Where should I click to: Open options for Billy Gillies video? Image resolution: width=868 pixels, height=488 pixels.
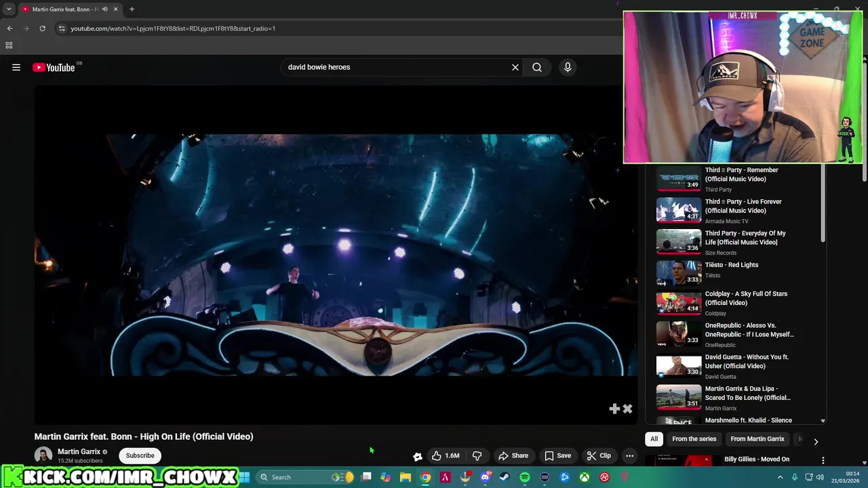(823, 460)
